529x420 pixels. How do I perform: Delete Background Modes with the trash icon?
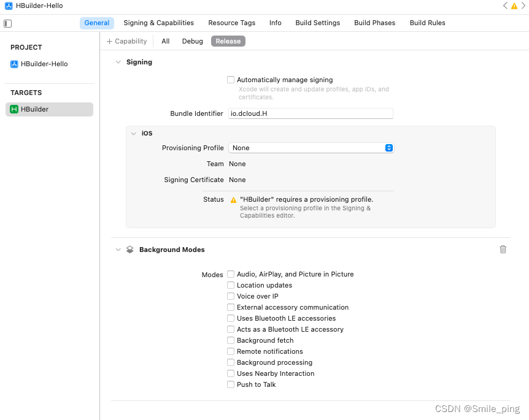tap(503, 249)
